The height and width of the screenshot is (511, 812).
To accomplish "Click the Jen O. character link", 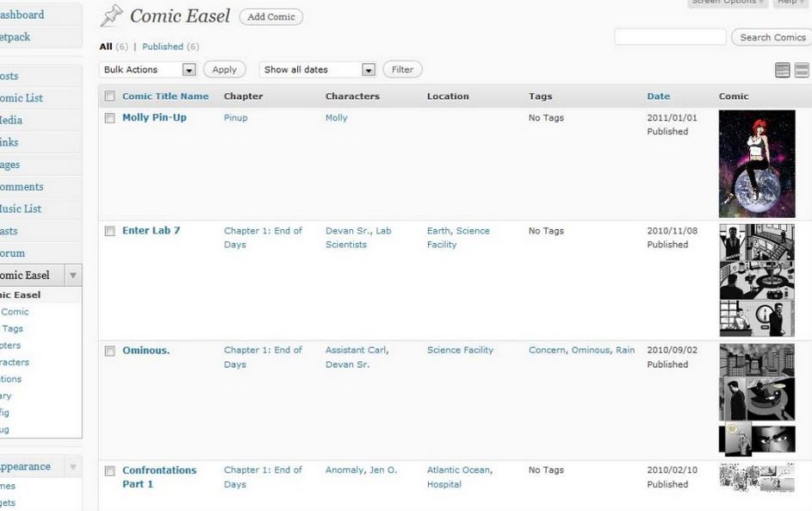I will 383,470.
